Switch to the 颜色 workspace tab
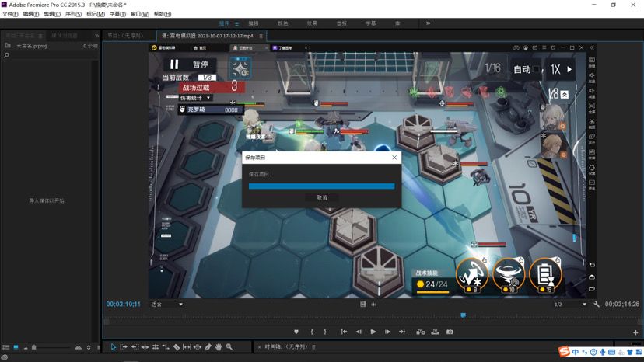 click(x=282, y=23)
